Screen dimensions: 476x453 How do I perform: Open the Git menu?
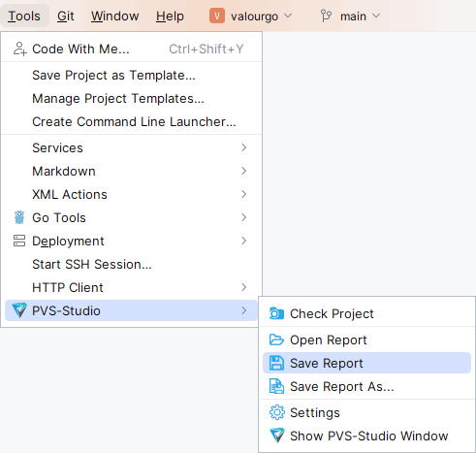[x=66, y=16]
